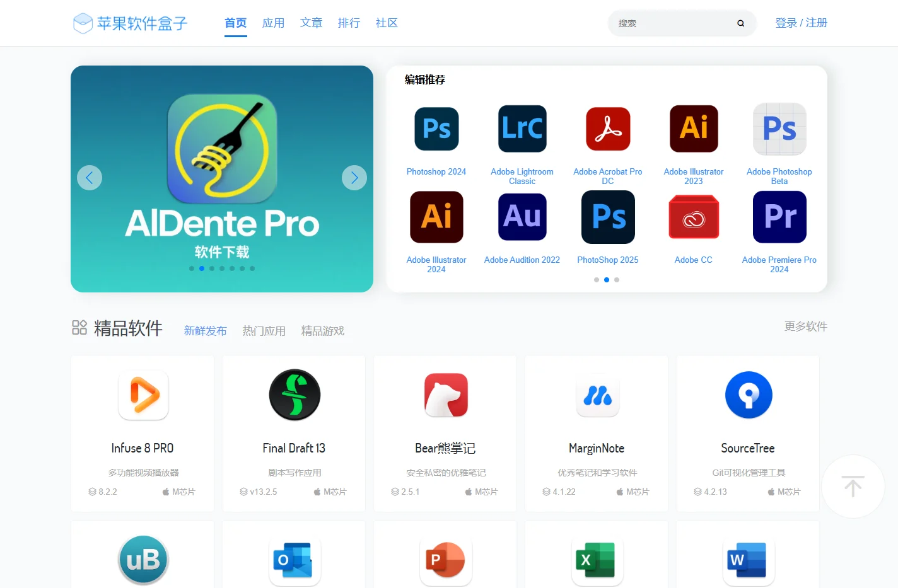Click description 多功能视频播放器
Image resolution: width=898 pixels, height=588 pixels.
(143, 473)
